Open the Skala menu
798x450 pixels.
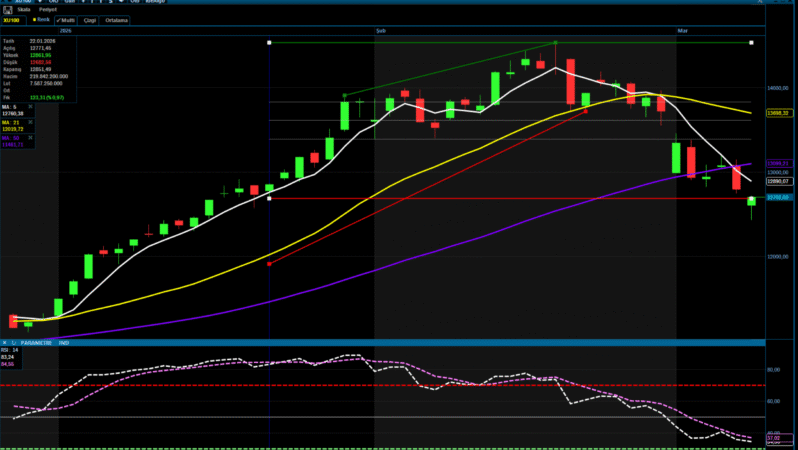[24, 10]
